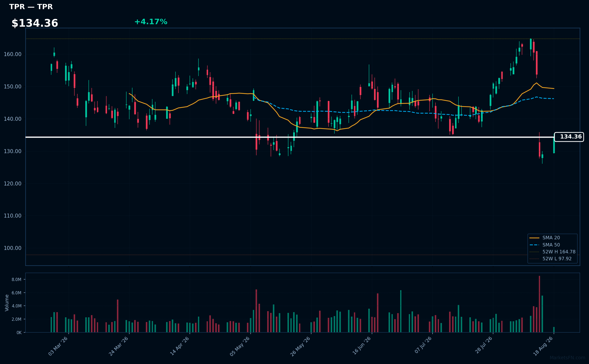Select the "150.00" price axis label
This screenshot has height=364, width=589.
tap(13, 86)
